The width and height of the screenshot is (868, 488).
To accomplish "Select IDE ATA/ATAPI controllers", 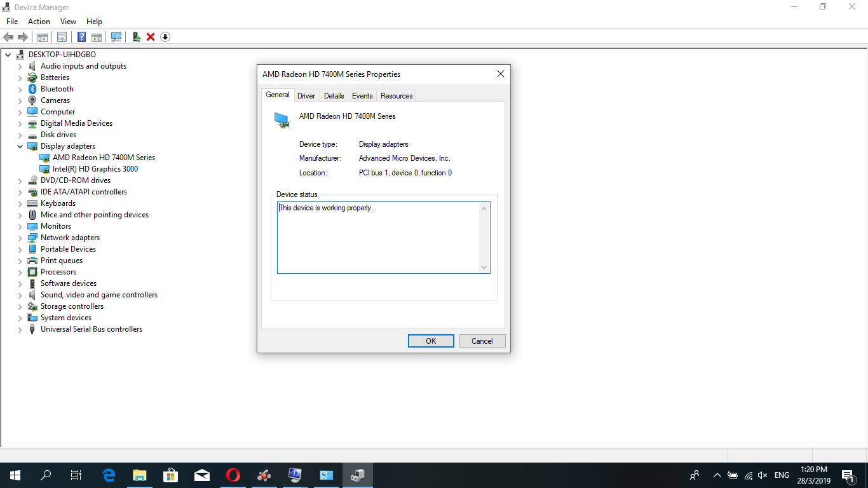I will [x=84, y=192].
